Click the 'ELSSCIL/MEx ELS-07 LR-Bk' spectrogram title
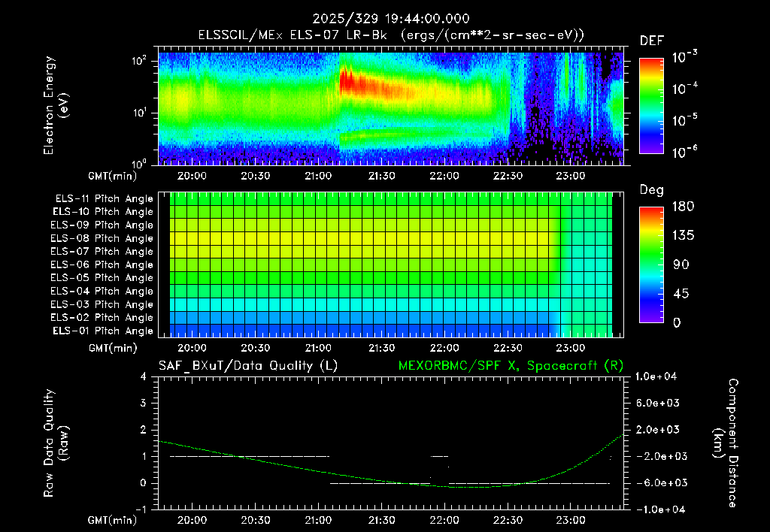Viewport: 770px width, 532px height. click(293, 35)
